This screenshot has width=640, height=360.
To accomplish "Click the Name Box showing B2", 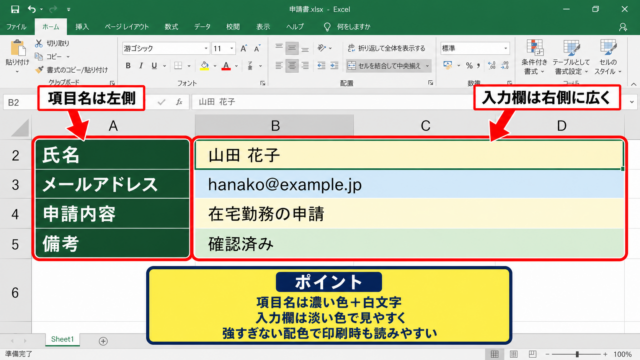I will click(x=20, y=102).
